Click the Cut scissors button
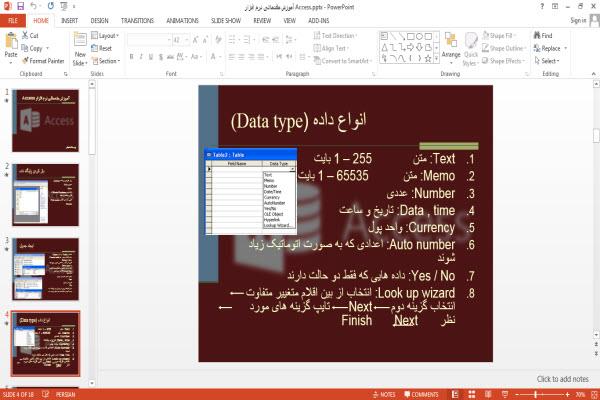600x400 pixels. click(x=30, y=36)
